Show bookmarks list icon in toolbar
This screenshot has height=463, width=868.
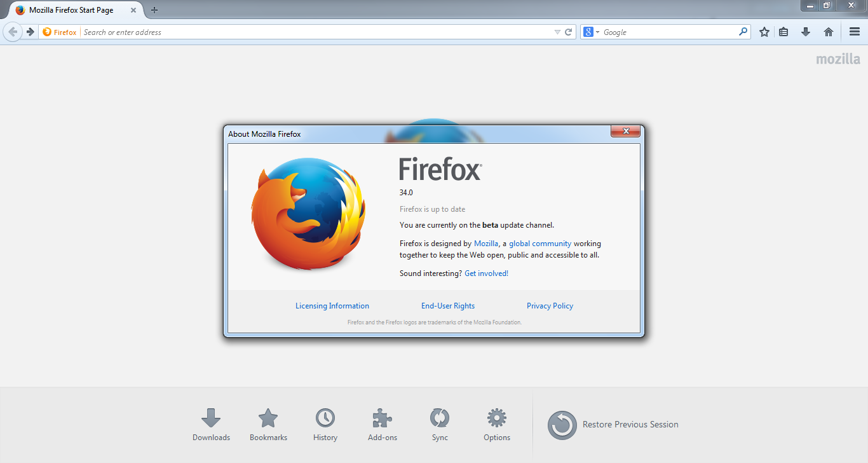coord(783,32)
